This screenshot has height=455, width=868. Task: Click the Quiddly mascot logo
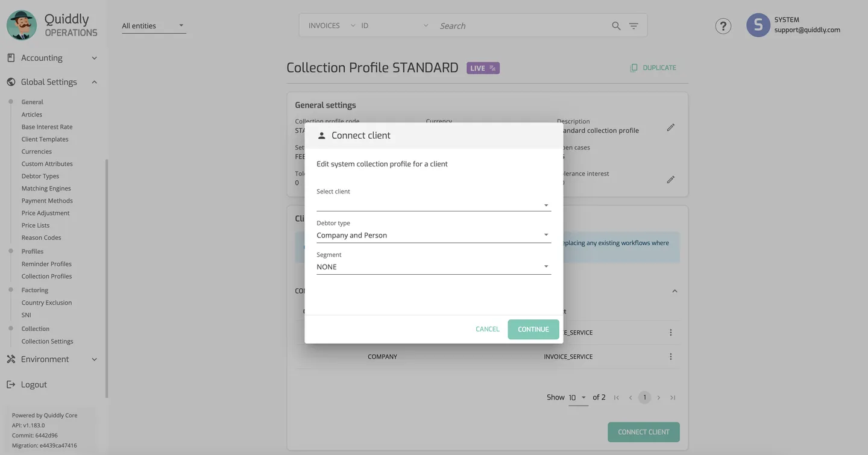tap(22, 25)
